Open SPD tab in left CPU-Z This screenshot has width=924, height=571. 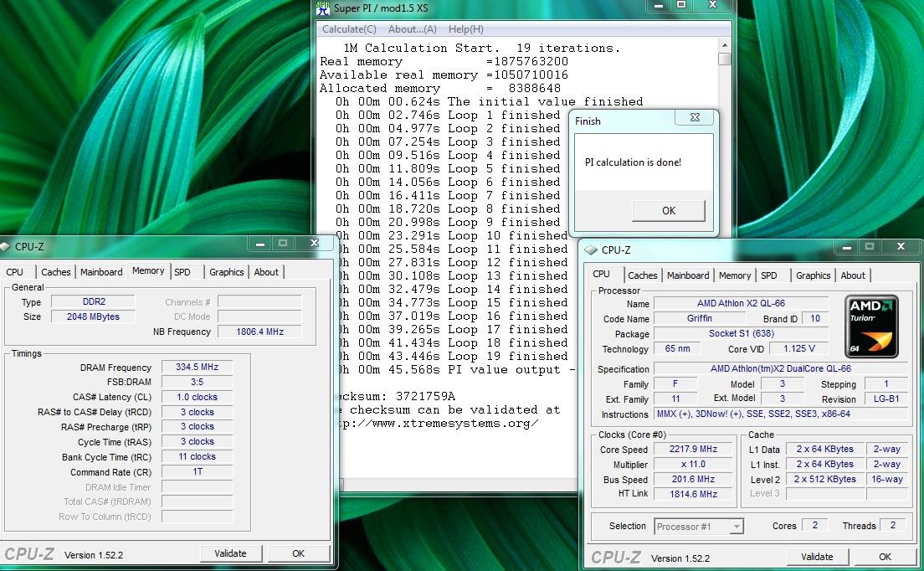[x=182, y=271]
